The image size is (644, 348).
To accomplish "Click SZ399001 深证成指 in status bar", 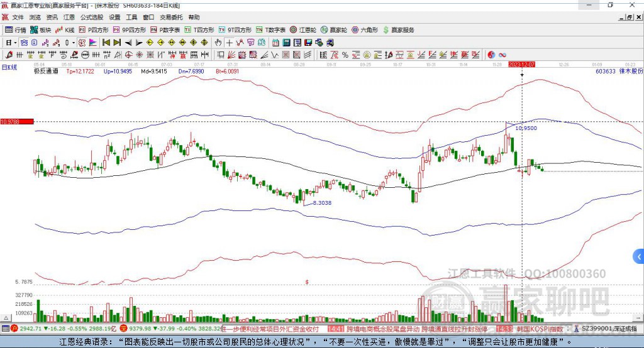I will coord(609,329).
